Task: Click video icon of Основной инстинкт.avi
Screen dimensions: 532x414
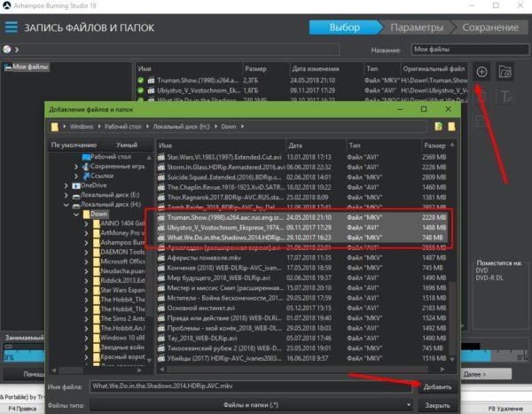Action: 161,309
